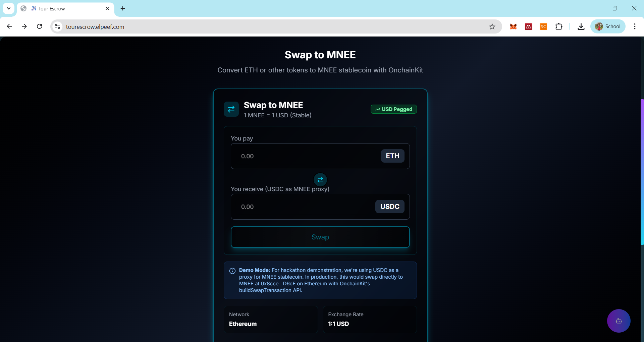Click the USD Pegged badge
This screenshot has width=644, height=342.
pyautogui.click(x=394, y=109)
